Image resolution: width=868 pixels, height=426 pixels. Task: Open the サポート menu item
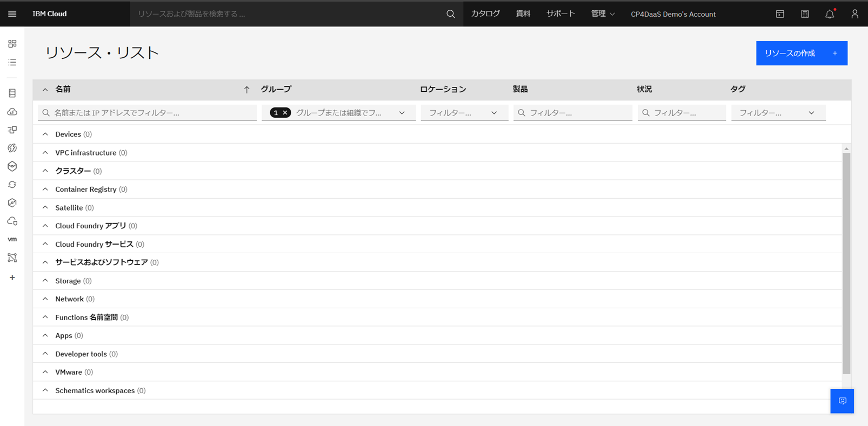[x=560, y=14]
